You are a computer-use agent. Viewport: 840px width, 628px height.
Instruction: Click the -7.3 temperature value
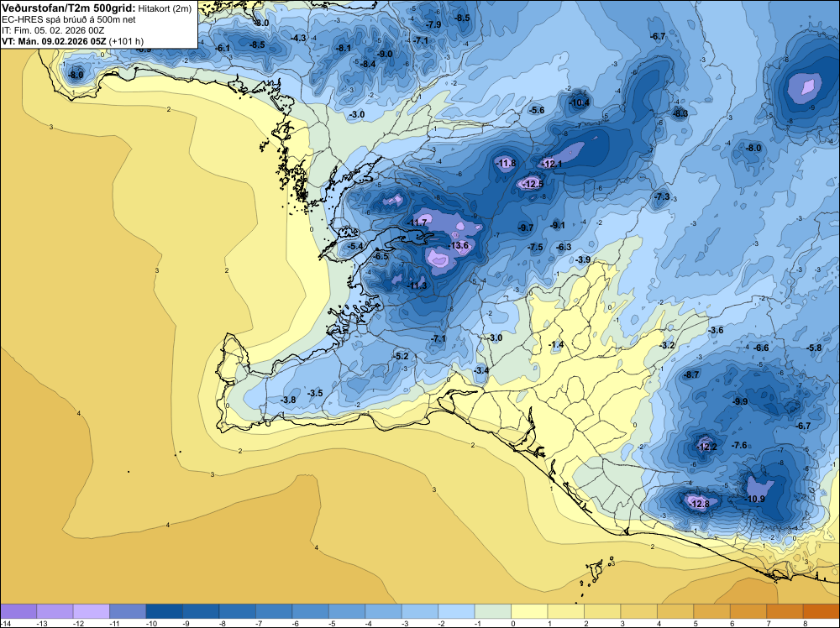(662, 196)
